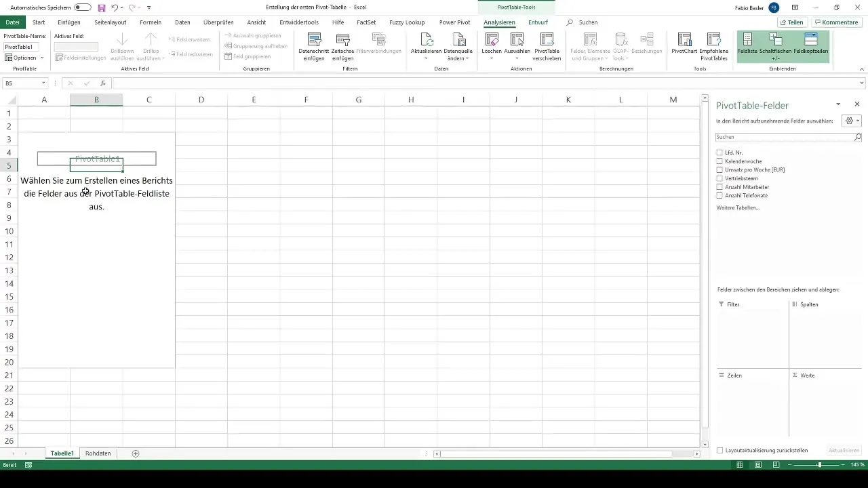This screenshot has height=488, width=868.
Task: Click the horizontal scrollbar
Action: coord(556,453)
